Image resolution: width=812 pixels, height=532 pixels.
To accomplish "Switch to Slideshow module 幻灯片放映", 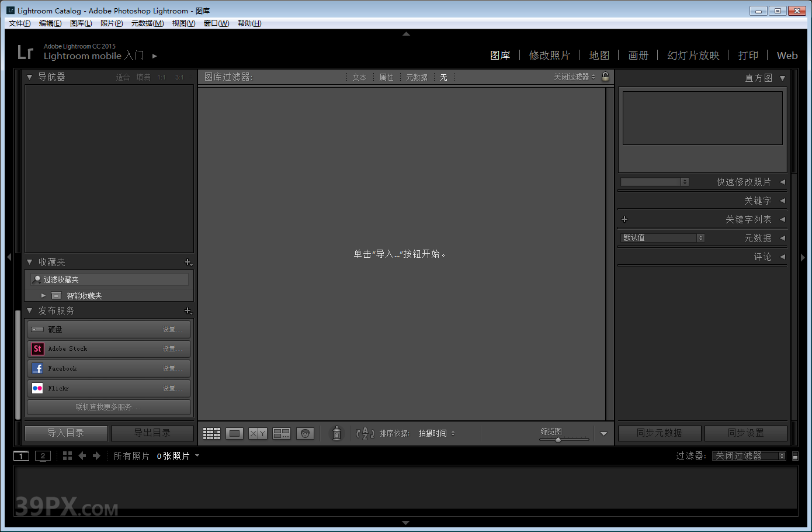I will (x=693, y=56).
